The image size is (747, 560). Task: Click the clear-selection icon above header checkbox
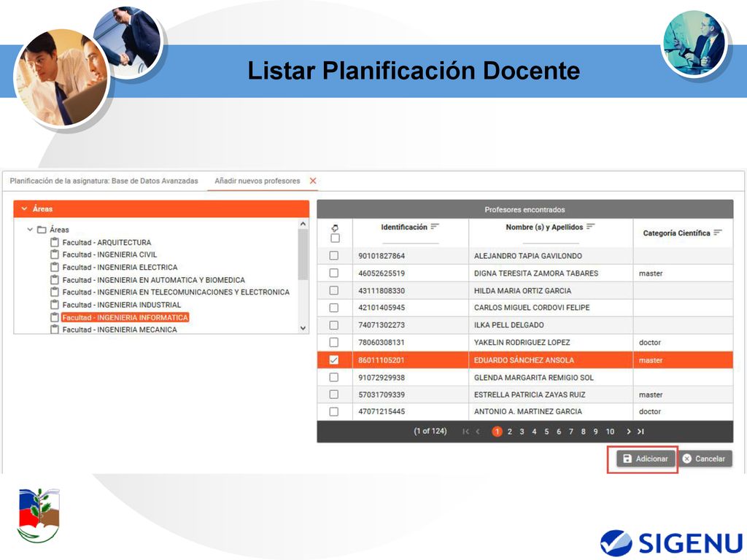click(x=336, y=227)
